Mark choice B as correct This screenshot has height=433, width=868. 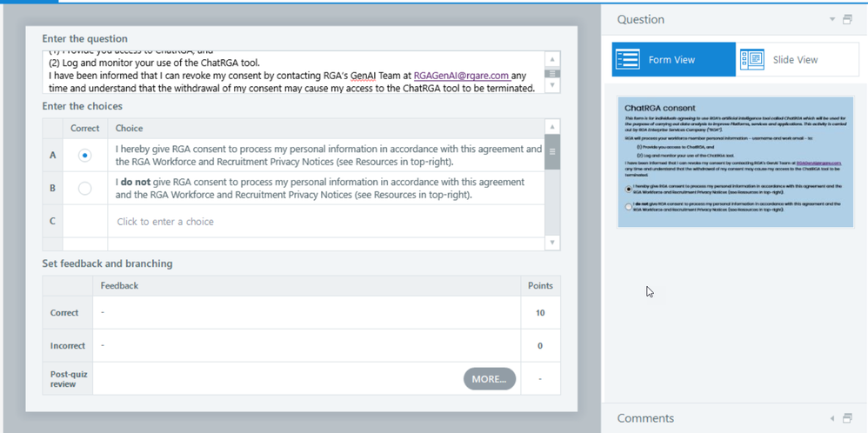(84, 189)
